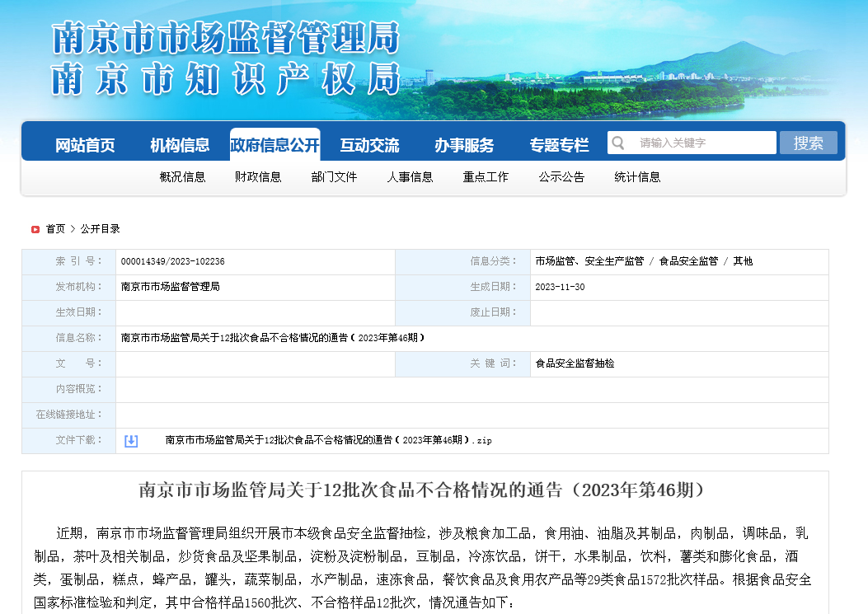Open 人事信息 in the submenu
This screenshot has width=868, height=614.
pyautogui.click(x=410, y=177)
